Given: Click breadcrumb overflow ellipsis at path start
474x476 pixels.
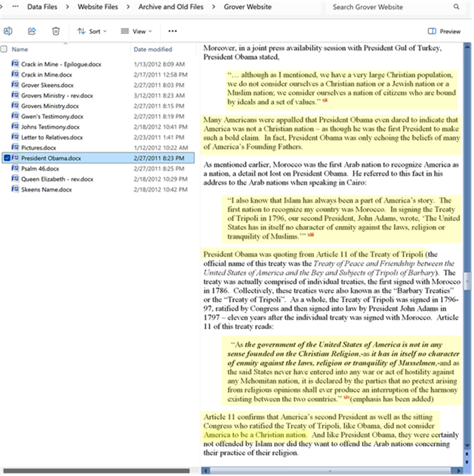Looking at the screenshot, I should point(15,7).
